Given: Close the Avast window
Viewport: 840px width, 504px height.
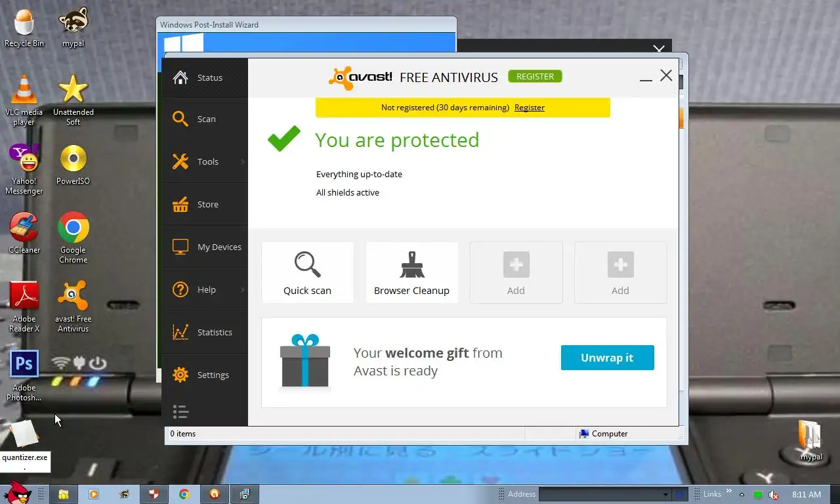Looking at the screenshot, I should pyautogui.click(x=666, y=75).
